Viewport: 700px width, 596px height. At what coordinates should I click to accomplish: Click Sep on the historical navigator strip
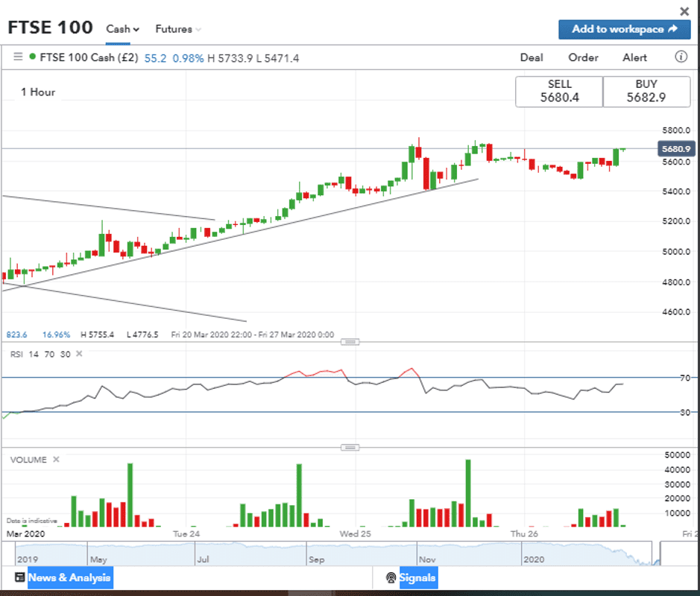coord(316,558)
